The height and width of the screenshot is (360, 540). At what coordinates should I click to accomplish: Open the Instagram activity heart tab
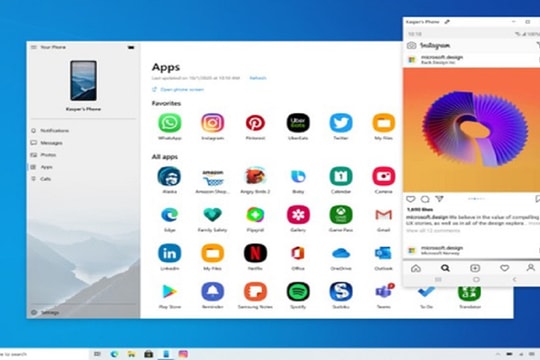(x=505, y=268)
